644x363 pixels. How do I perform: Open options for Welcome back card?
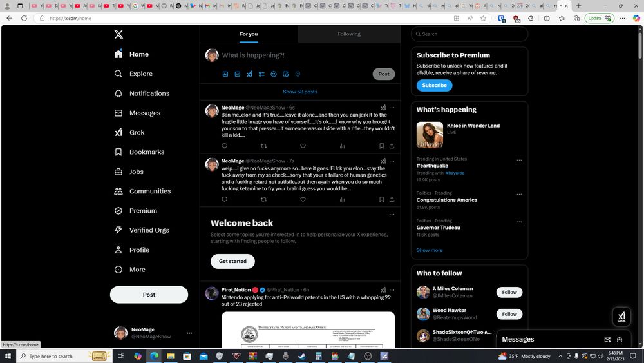pyautogui.click(x=392, y=215)
